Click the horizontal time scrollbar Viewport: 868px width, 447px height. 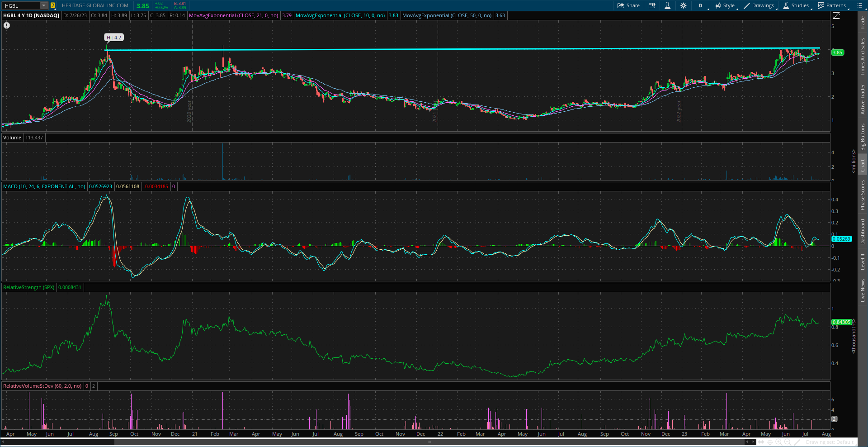[429, 442]
